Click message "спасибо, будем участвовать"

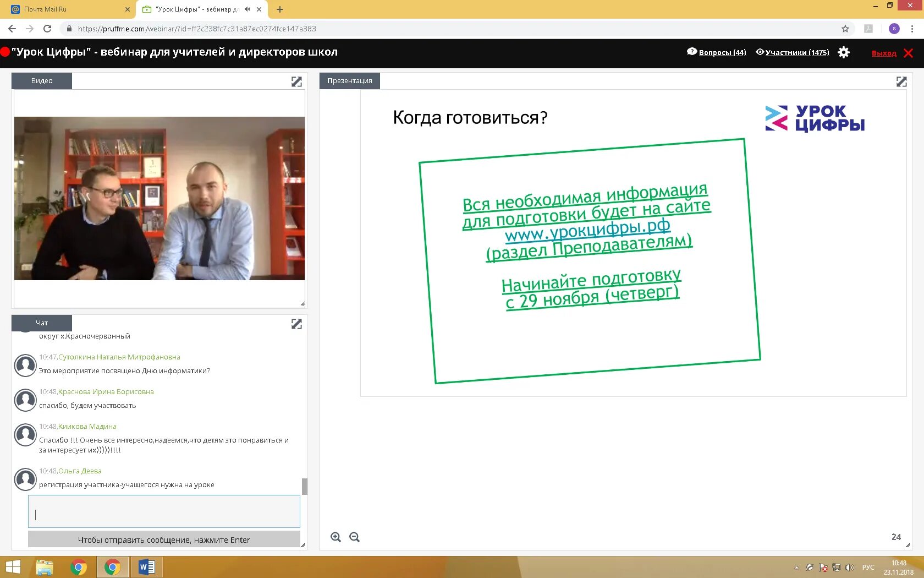(87, 406)
